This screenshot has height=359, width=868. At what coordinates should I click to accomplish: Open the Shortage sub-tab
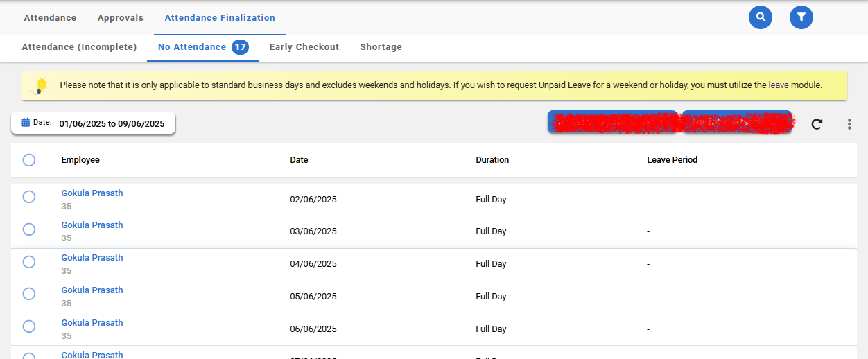point(381,47)
